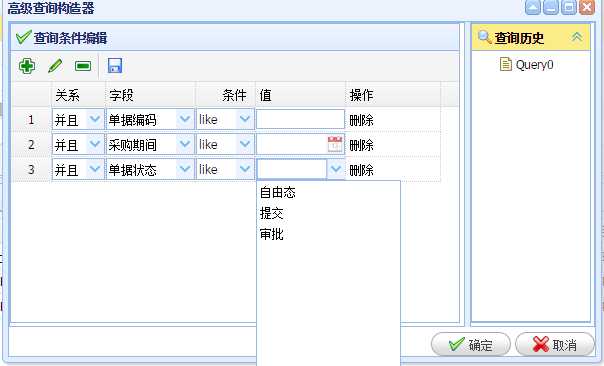
Task: Click the date value field in row 2
Action: pyautogui.click(x=292, y=144)
